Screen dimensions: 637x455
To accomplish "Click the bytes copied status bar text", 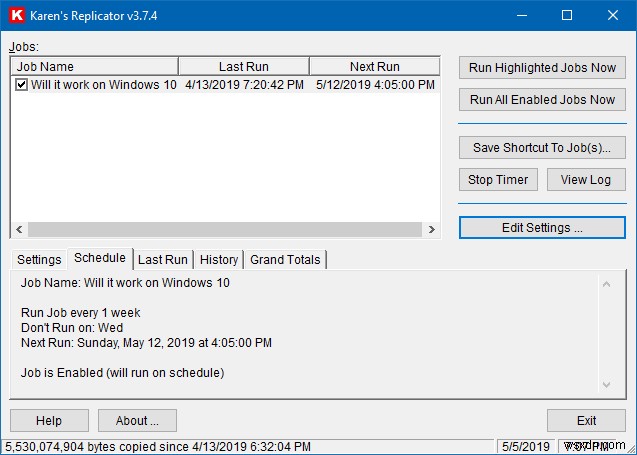I will pos(158,447).
